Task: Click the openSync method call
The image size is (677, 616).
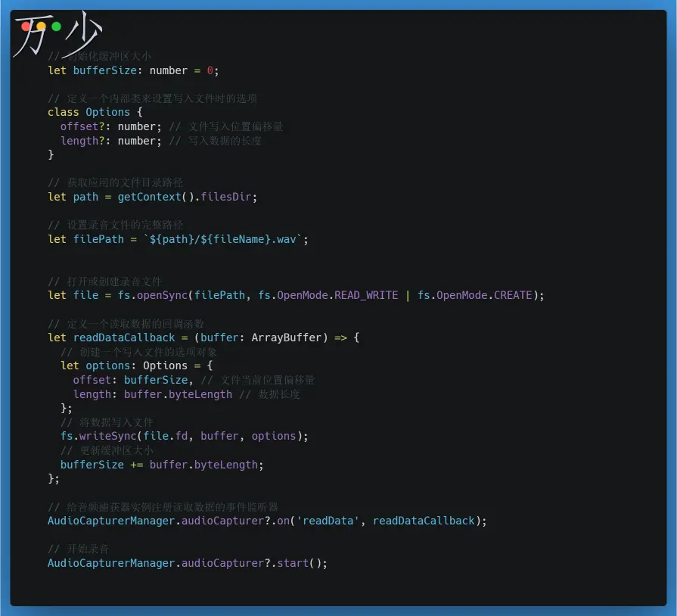Action: (x=162, y=295)
